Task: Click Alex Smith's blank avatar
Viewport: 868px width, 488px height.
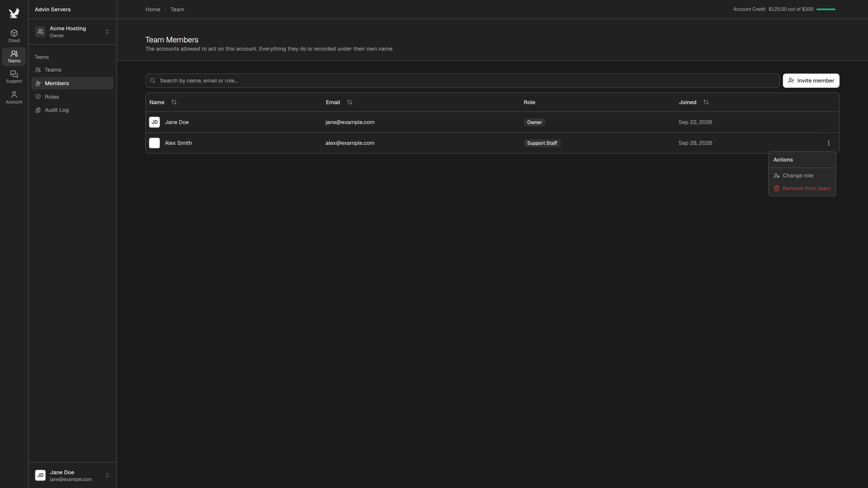Action: [x=154, y=143]
